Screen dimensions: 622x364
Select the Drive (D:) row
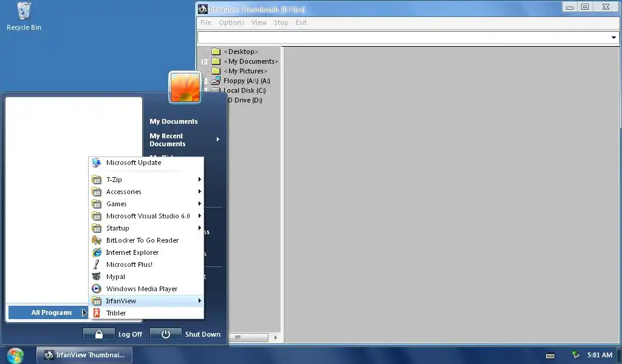coord(245,100)
